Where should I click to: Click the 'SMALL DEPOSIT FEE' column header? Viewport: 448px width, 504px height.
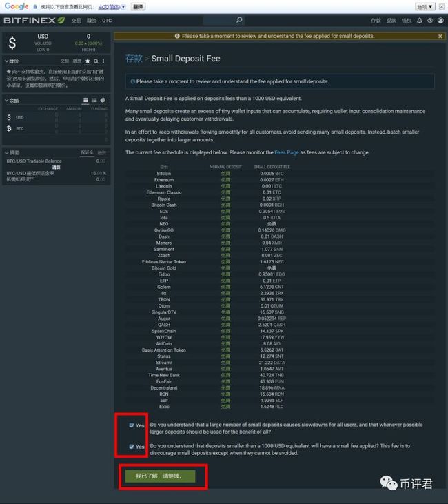[x=272, y=167]
